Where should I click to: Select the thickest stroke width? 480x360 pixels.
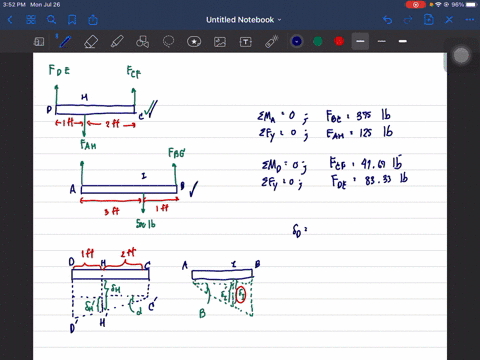[x=403, y=41]
